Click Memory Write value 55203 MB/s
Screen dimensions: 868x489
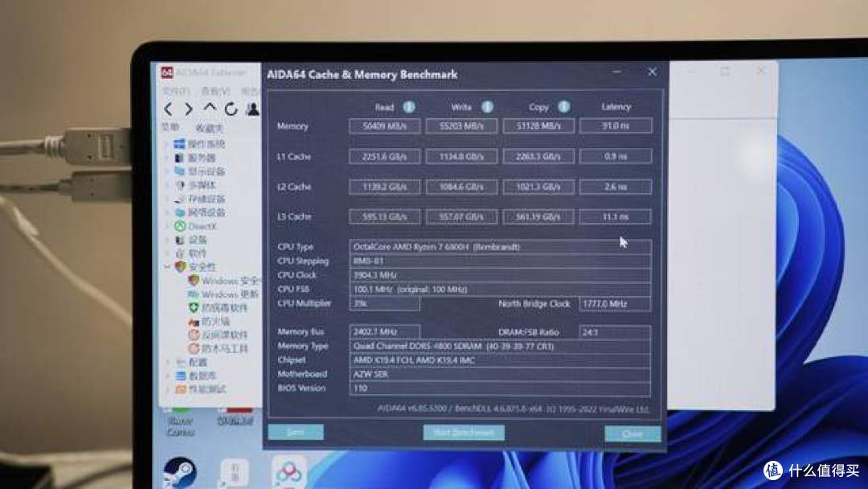[461, 125]
